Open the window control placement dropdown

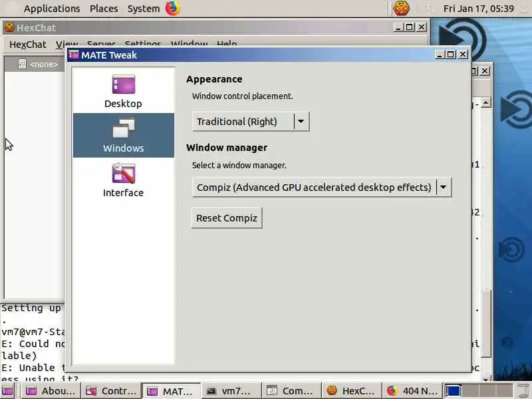point(251,122)
